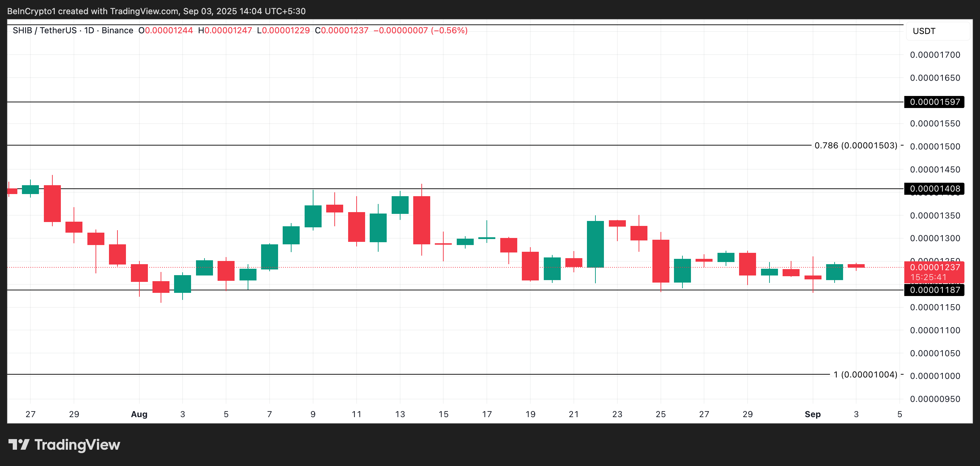980x466 pixels.
Task: Click the date 25 on time axis
Action: point(661,414)
